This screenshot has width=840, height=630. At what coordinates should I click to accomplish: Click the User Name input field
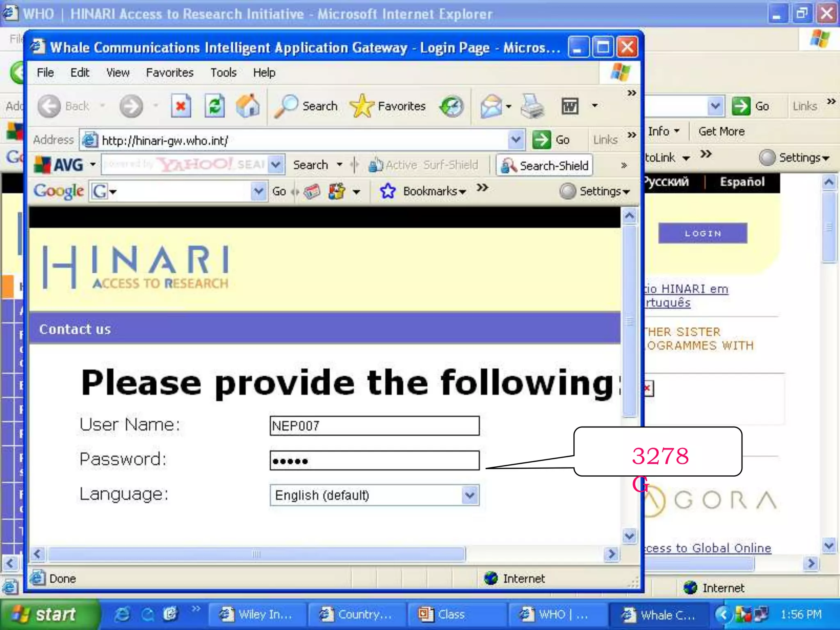point(374,426)
